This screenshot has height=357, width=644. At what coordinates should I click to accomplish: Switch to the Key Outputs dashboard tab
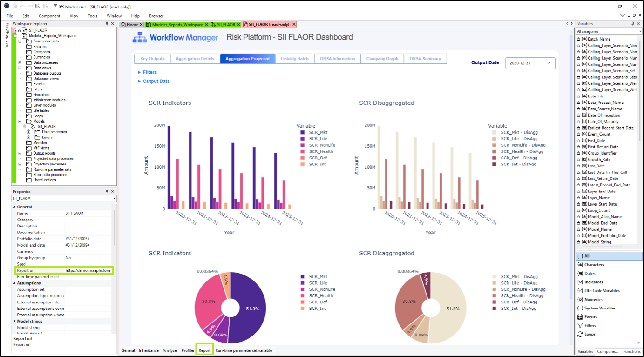tap(152, 59)
